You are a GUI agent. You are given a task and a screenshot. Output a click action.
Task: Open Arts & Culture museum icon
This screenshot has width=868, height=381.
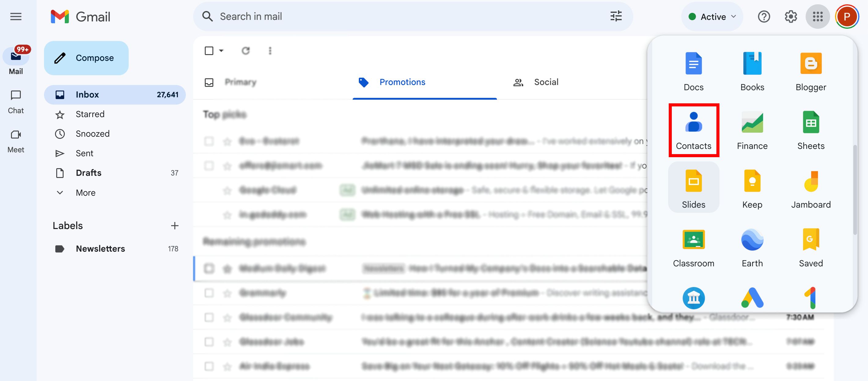click(693, 298)
